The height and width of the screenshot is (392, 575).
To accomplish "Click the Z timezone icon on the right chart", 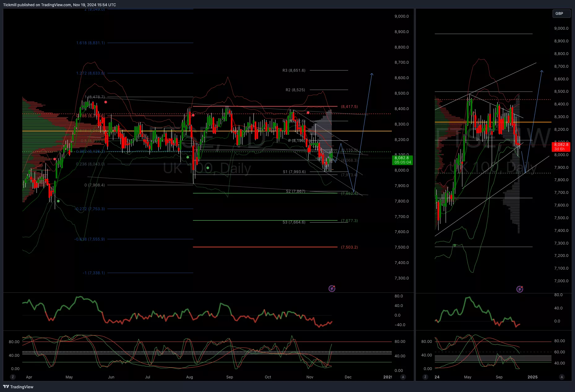I will pos(425,377).
